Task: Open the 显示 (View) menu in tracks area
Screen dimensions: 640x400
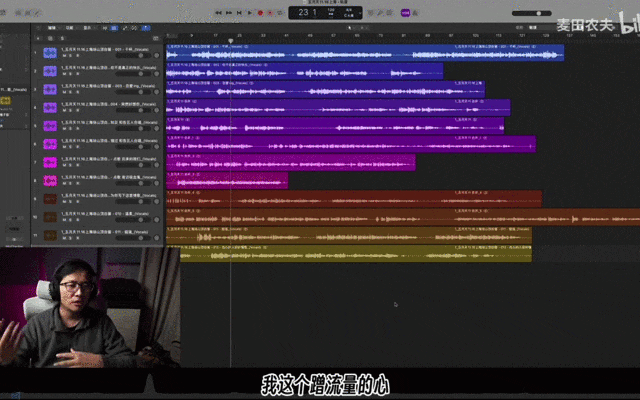Action: coord(88,28)
